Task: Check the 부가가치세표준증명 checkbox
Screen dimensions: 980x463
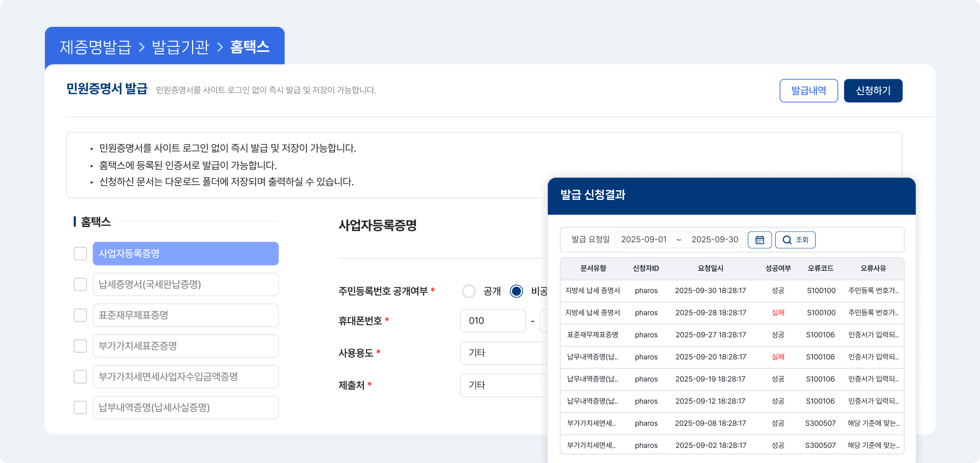Action: tap(80, 346)
